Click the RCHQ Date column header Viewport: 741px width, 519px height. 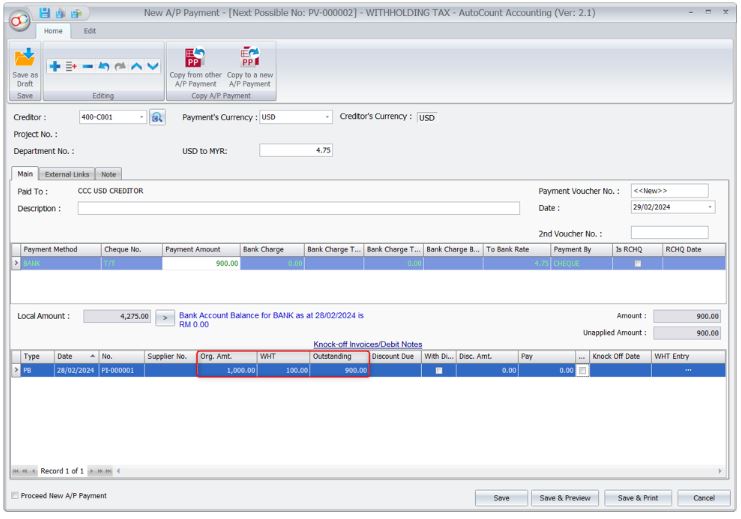[x=694, y=250]
